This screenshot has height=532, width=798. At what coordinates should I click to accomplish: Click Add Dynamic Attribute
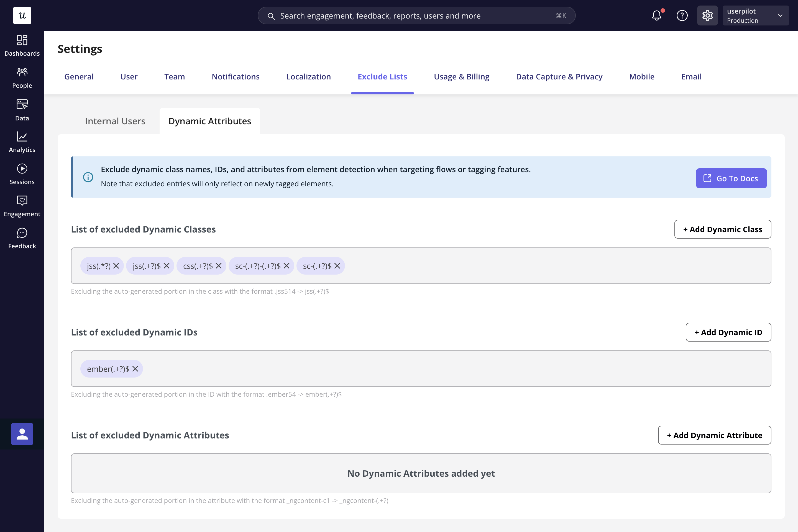pyautogui.click(x=714, y=435)
